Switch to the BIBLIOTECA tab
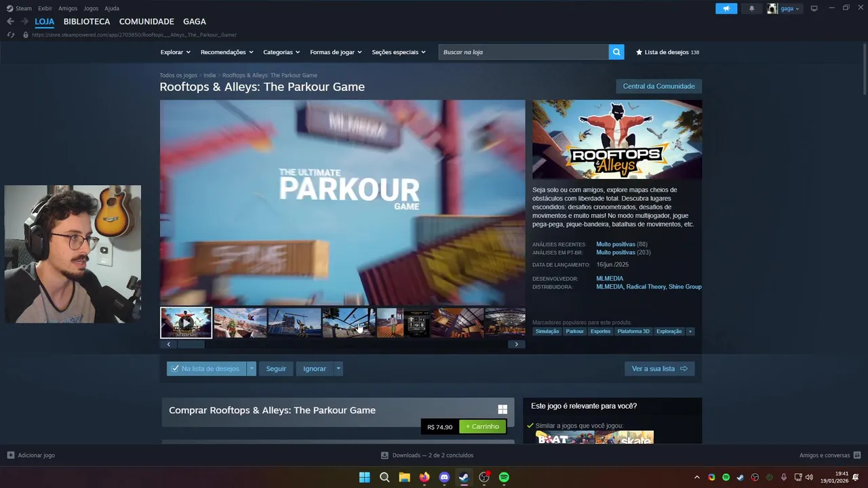868x488 pixels. pyautogui.click(x=87, y=22)
